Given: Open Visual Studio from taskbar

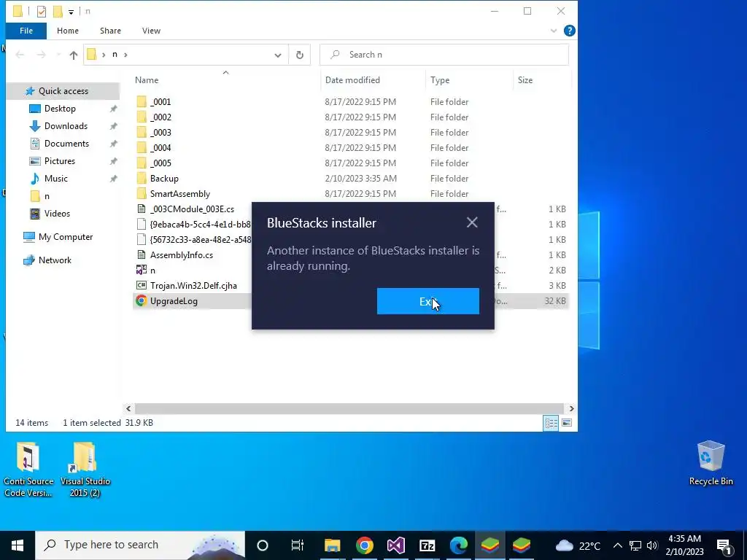Looking at the screenshot, I should point(396,545).
